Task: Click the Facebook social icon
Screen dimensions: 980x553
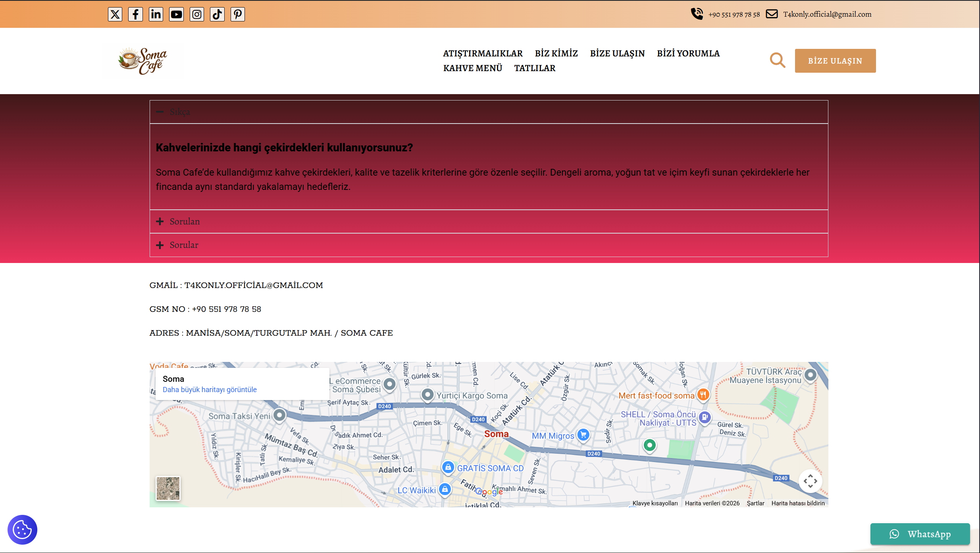Action: pos(135,14)
